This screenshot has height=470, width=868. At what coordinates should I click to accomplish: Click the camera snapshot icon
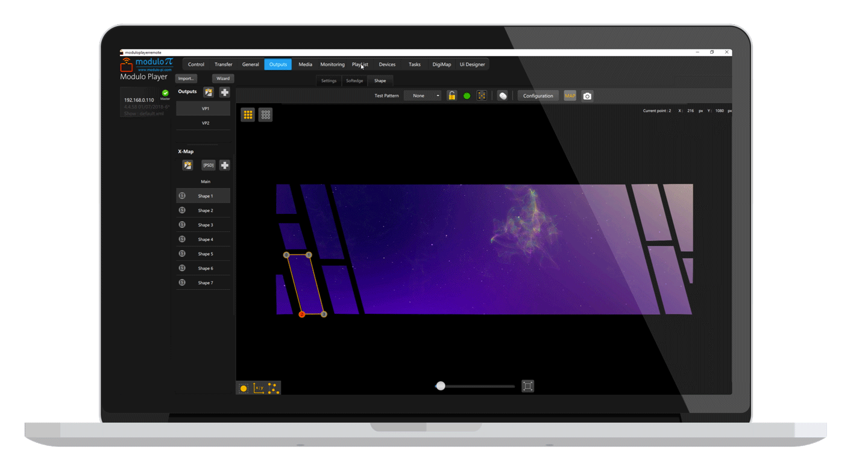[x=587, y=96]
